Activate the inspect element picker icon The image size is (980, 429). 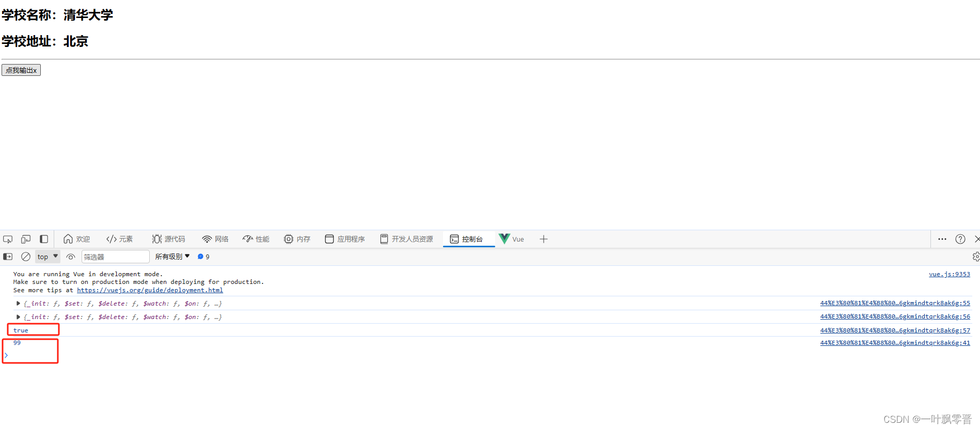tap(8, 239)
